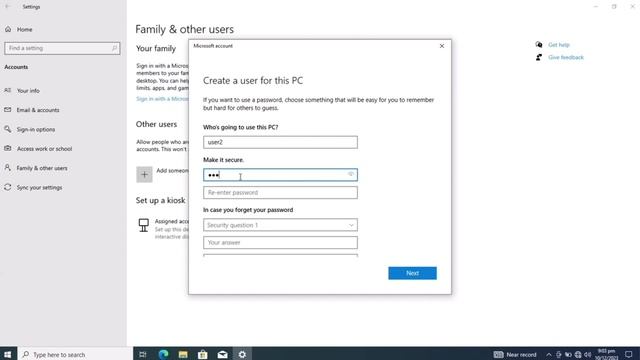
Task: Focus the Find a setting search box
Action: tap(62, 48)
